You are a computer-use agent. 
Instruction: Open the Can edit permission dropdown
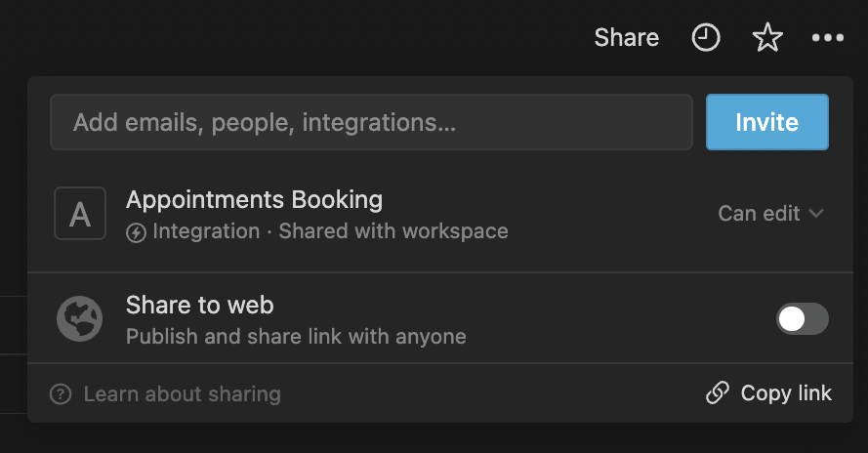click(x=770, y=213)
